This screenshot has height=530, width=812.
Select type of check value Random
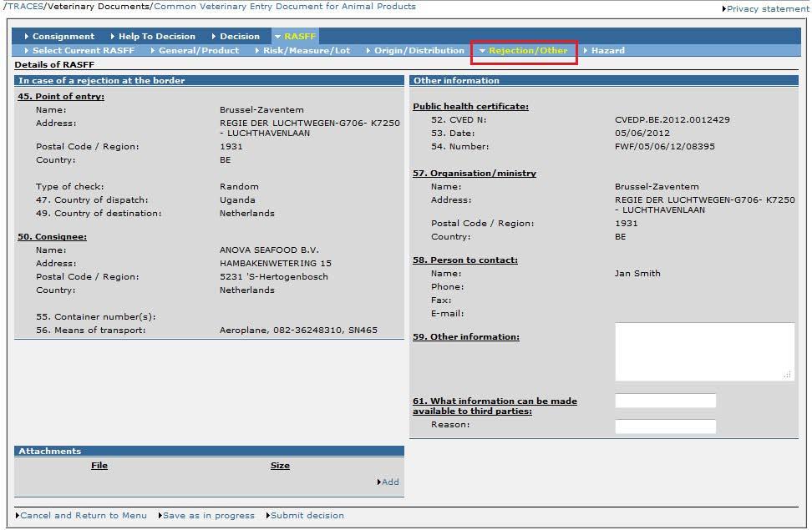tap(239, 186)
